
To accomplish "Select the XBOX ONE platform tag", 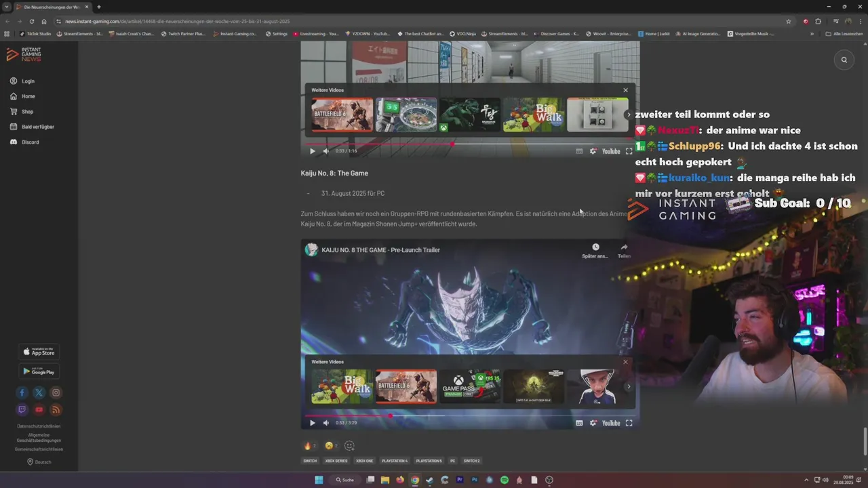I will point(365,461).
